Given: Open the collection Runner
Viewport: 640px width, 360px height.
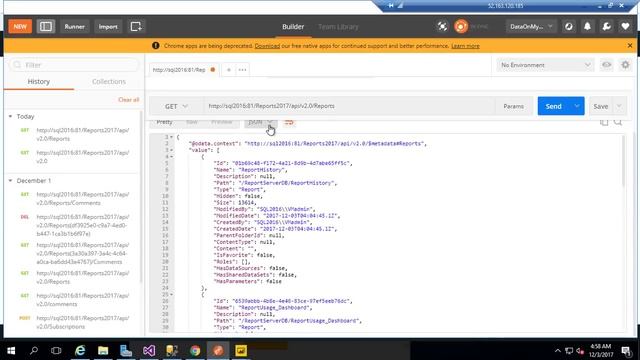Looking at the screenshot, I should (x=74, y=27).
